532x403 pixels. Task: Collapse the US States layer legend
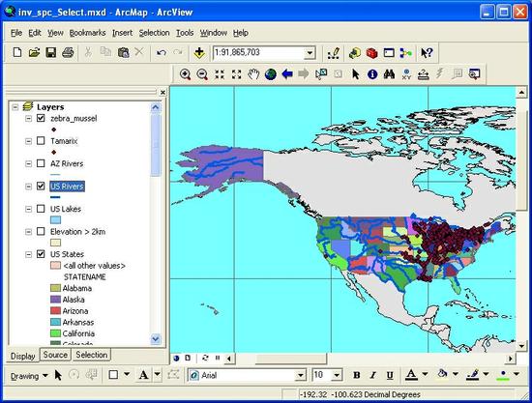coord(28,254)
